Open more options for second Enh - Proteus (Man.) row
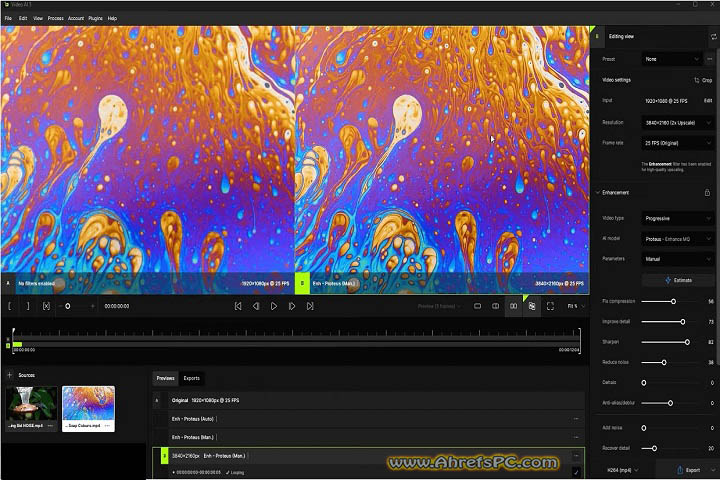Screen dimensions: 720x480 (x=576, y=437)
